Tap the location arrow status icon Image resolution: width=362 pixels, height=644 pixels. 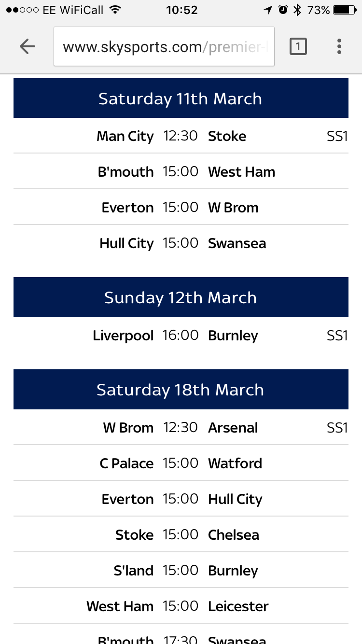268,10
